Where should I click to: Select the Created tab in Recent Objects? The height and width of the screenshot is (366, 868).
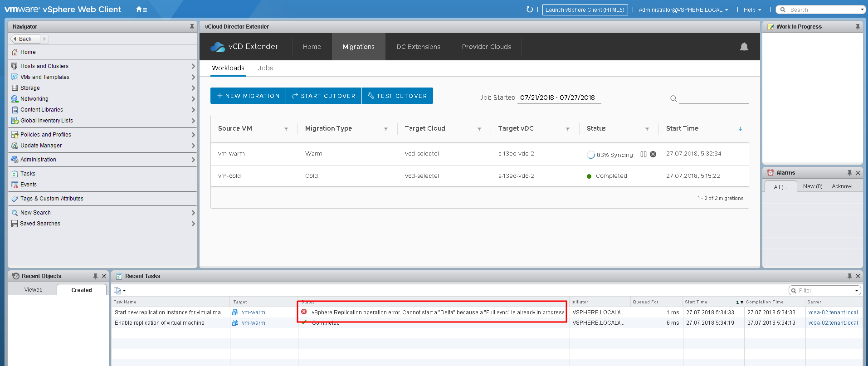pyautogui.click(x=82, y=290)
